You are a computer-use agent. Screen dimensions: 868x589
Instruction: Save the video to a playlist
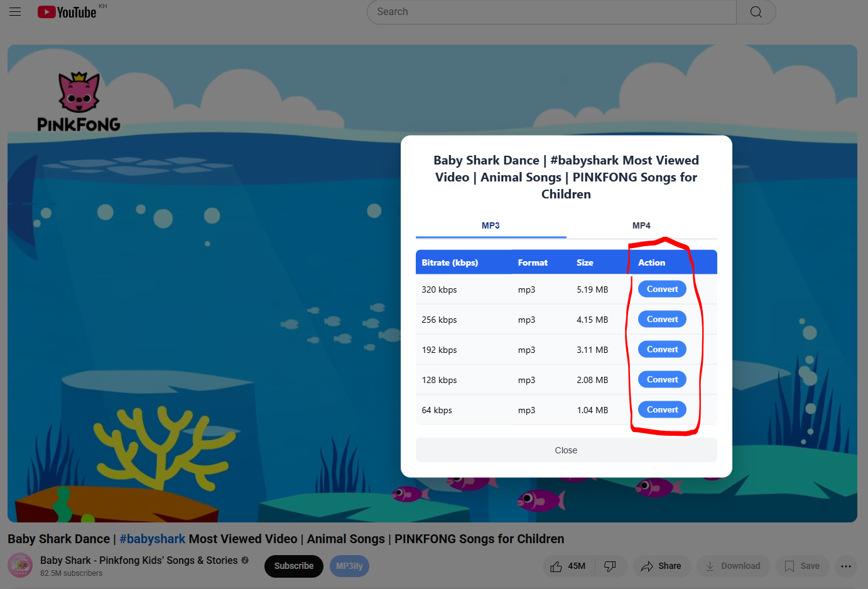(x=802, y=566)
